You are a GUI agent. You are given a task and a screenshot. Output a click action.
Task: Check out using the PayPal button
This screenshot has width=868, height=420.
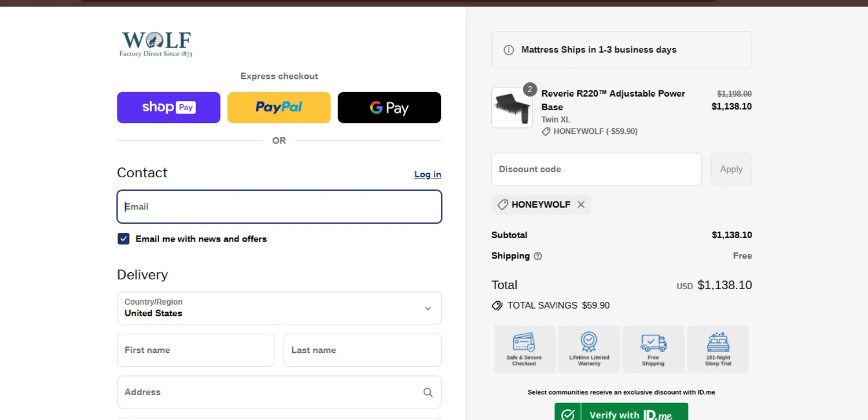279,108
